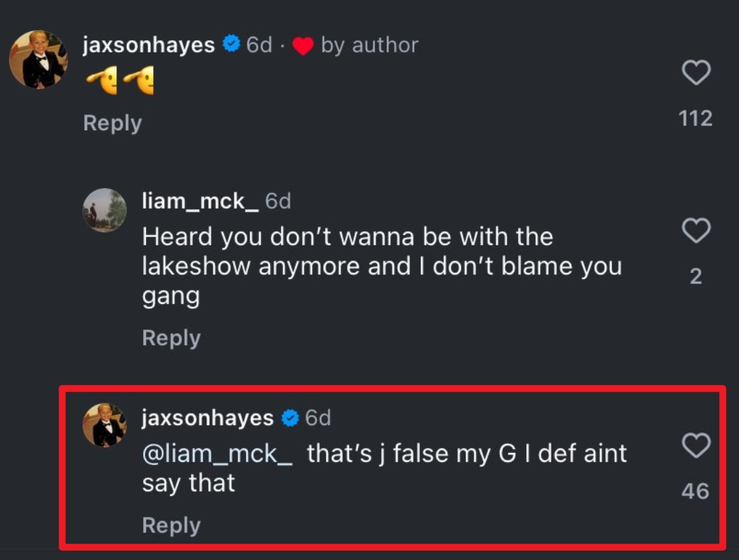Click jaxsonhayes username in highlighted reply
This screenshot has width=739, height=560.
[208, 418]
